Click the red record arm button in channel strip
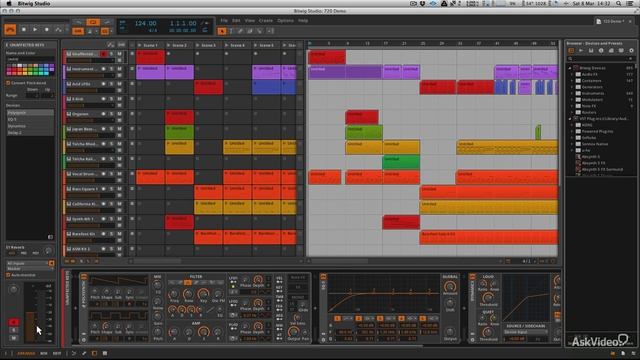Image resolution: width=640 pixels, height=360 pixels. point(13,322)
